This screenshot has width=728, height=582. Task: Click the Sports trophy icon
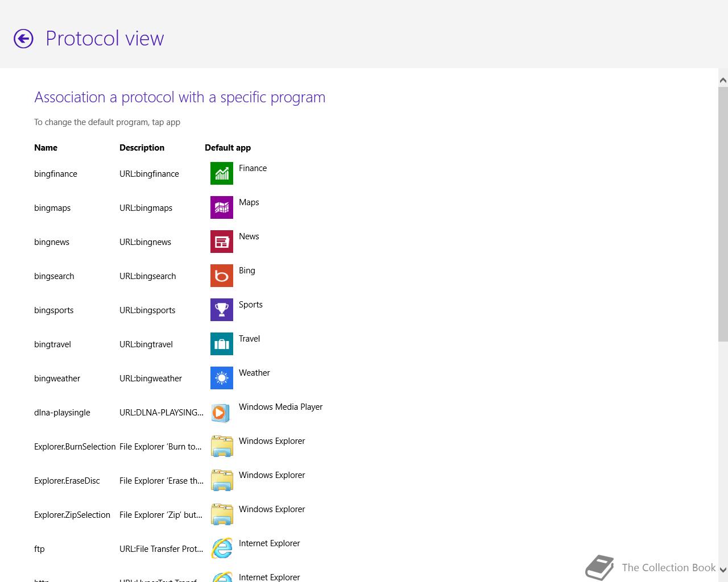tap(222, 310)
